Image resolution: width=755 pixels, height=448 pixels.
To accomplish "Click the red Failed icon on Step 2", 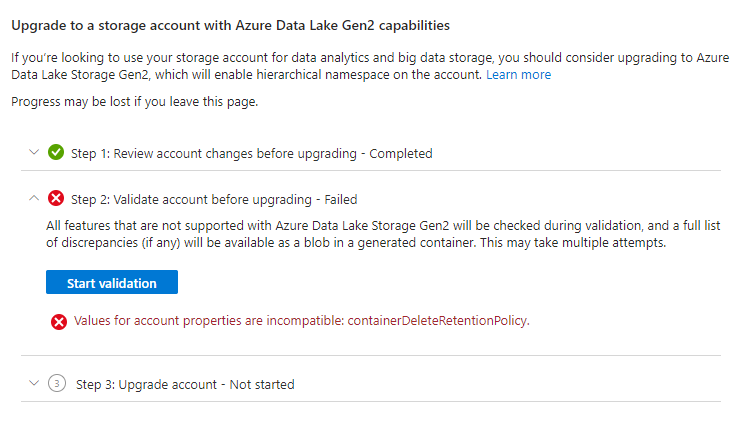I will click(56, 199).
